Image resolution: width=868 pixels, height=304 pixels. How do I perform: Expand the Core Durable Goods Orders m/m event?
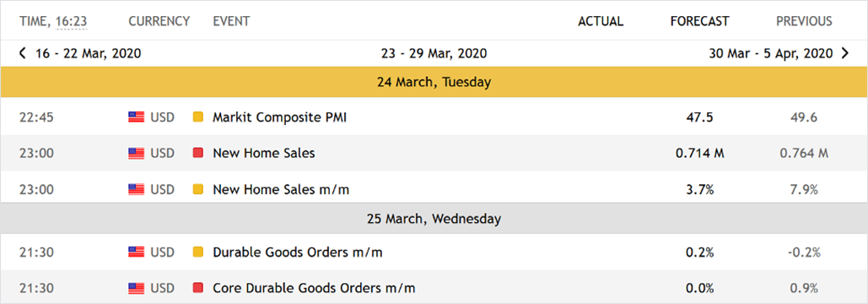[434, 289]
